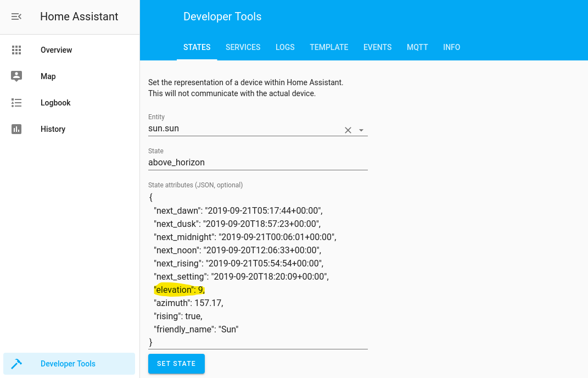Switch to the SERVICES tab
This screenshot has height=378, width=588.
(x=243, y=47)
